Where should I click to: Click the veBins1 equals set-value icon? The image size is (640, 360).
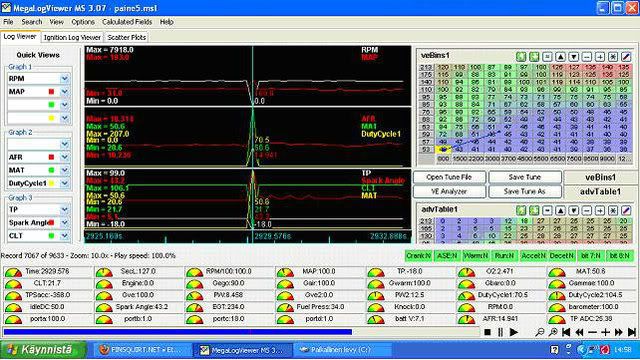(547, 57)
